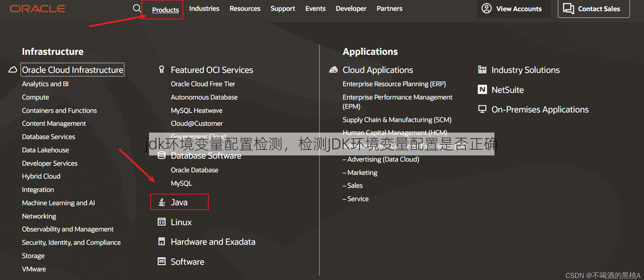The image size is (644, 280).
Task: Open Database Services link
Action: tap(49, 137)
